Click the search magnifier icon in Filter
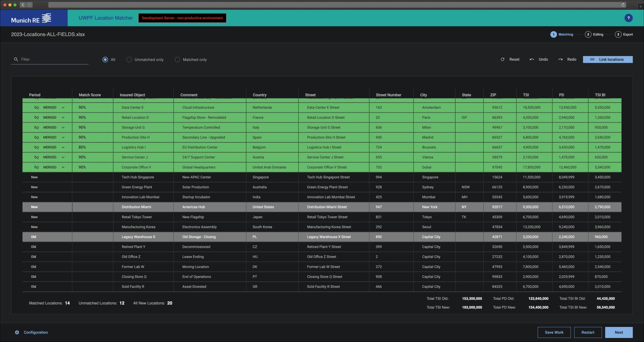 tap(16, 59)
